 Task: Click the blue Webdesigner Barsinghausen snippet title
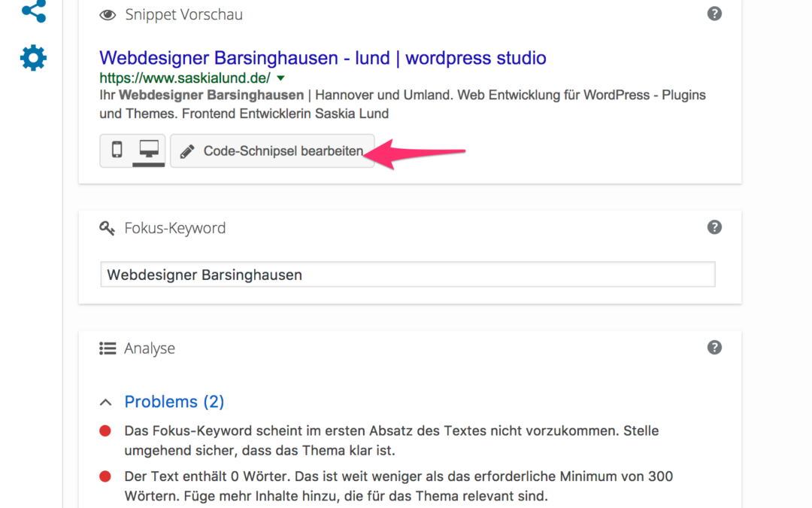coord(323,58)
